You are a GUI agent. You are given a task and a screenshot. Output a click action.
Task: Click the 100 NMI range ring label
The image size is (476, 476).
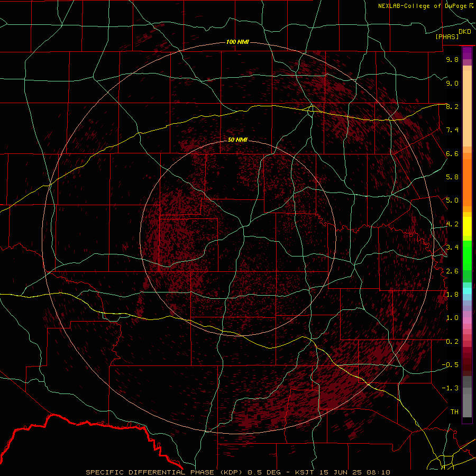[x=237, y=42]
